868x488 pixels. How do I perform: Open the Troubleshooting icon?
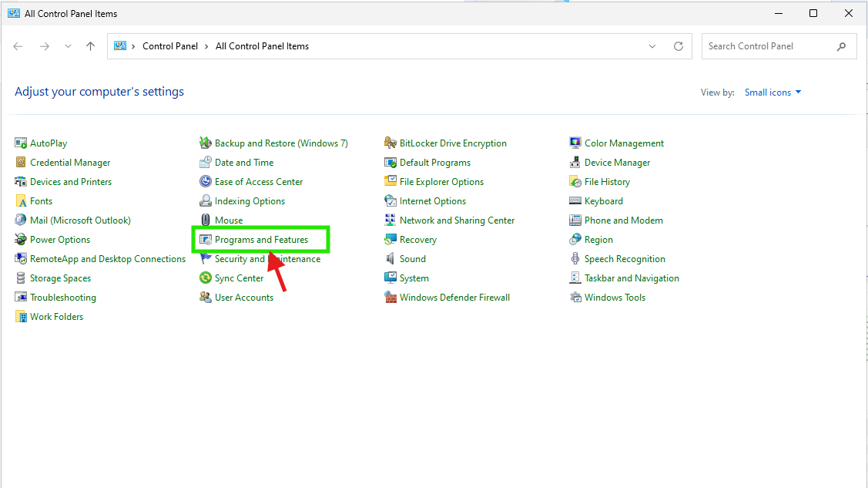(x=21, y=298)
